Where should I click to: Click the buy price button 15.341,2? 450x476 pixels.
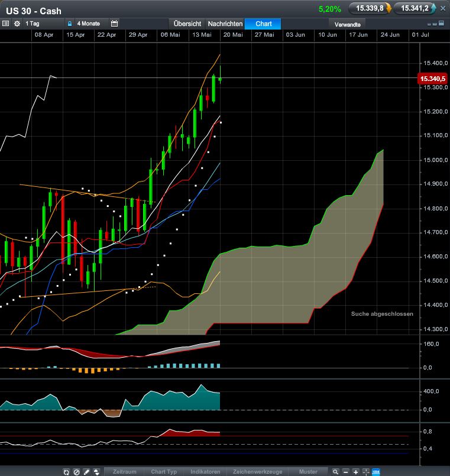click(415, 8)
